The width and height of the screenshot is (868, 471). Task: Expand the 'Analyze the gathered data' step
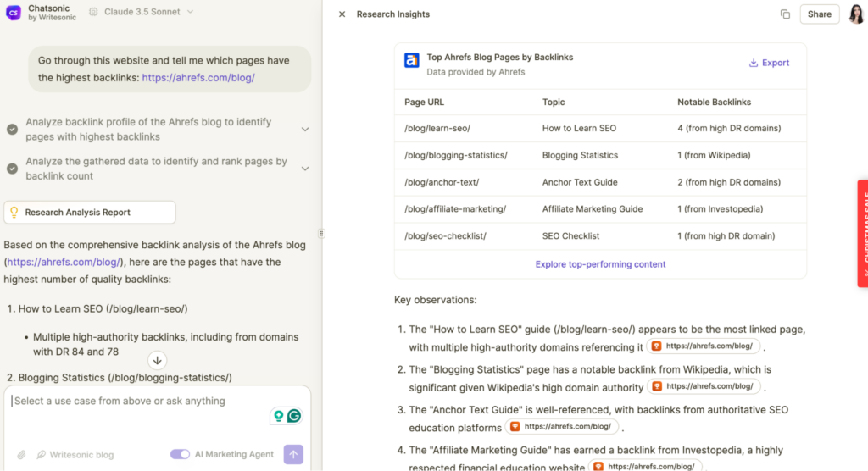pyautogui.click(x=305, y=169)
